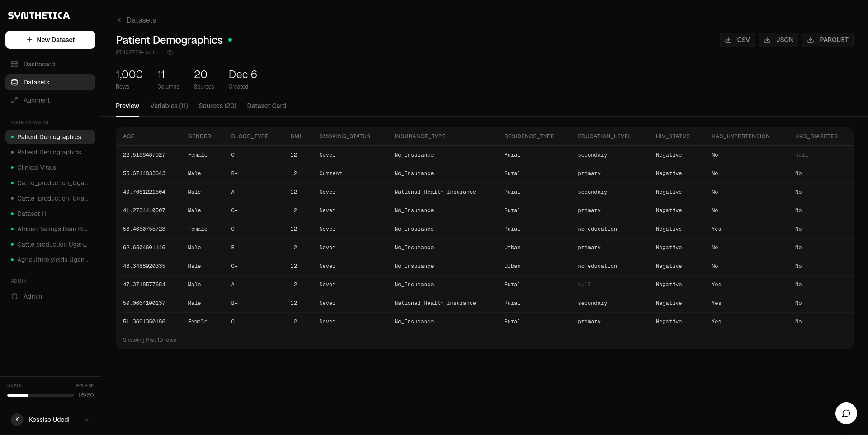
Task: Click age value 62.6504601146
Action: tap(144, 248)
